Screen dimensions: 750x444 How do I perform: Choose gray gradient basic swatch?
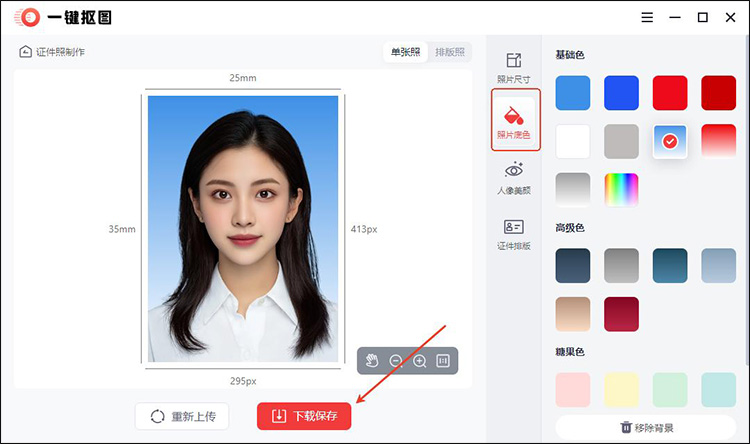[x=573, y=190]
